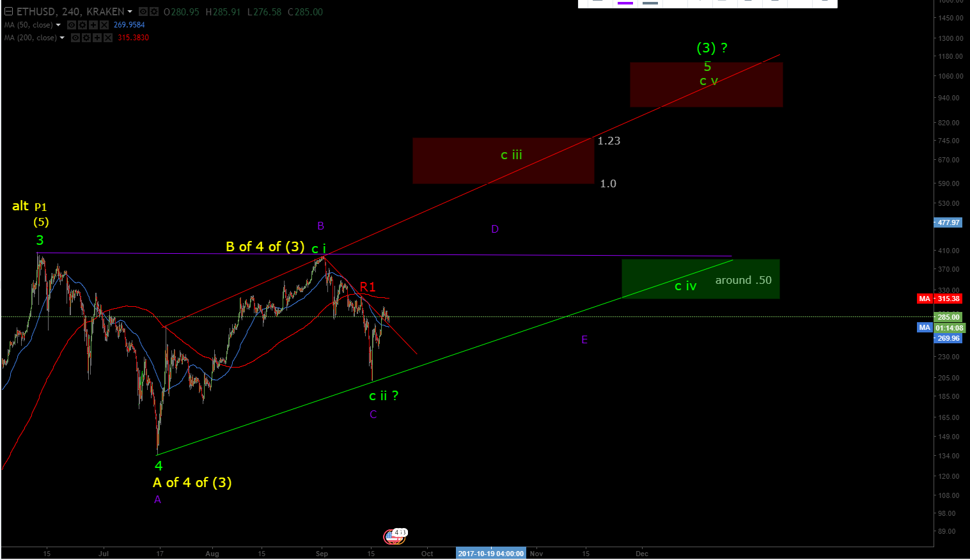
Task: Click the 01:14:08 bar countdown label
Action: pos(949,328)
